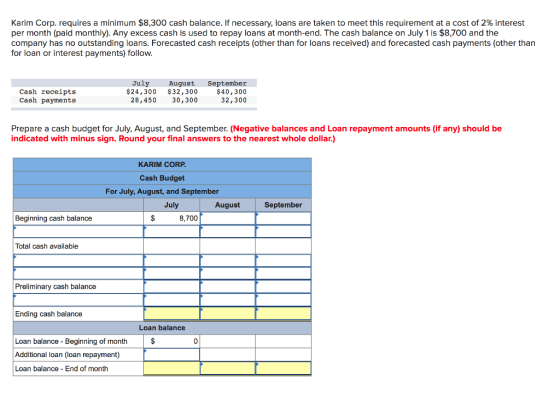The width and height of the screenshot is (560, 403).
Task: Click the 'Loan balance - Beginning of month' label
Action: (x=71, y=341)
